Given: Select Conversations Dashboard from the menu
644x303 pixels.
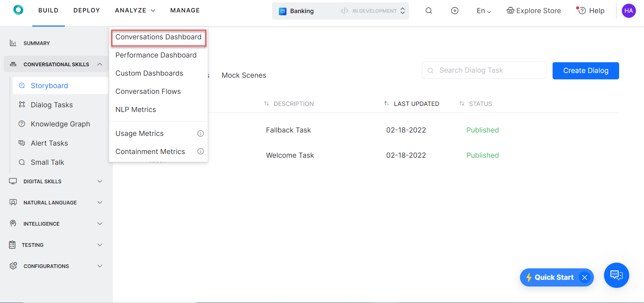Looking at the screenshot, I should tap(158, 37).
